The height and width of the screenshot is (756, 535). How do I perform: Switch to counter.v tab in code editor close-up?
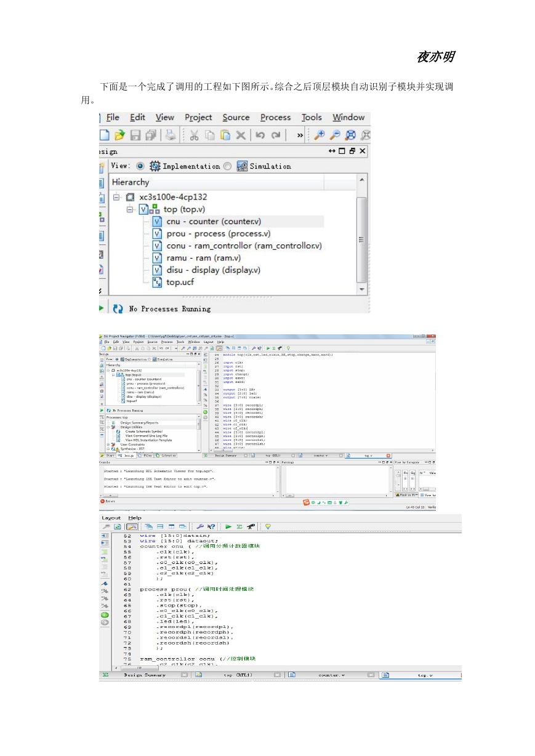(x=331, y=675)
